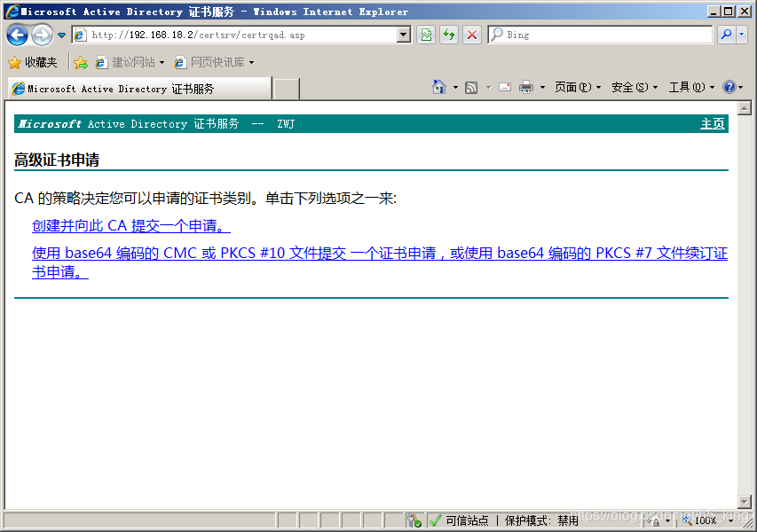Image resolution: width=757 pixels, height=532 pixels.
Task: Add page to favorites bar star icon
Action: [81, 62]
